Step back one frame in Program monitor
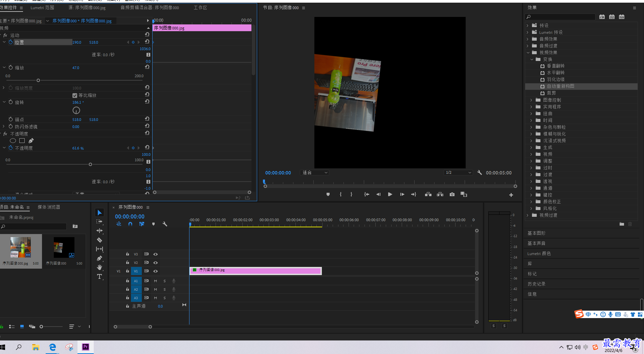The image size is (644, 354). tap(378, 194)
